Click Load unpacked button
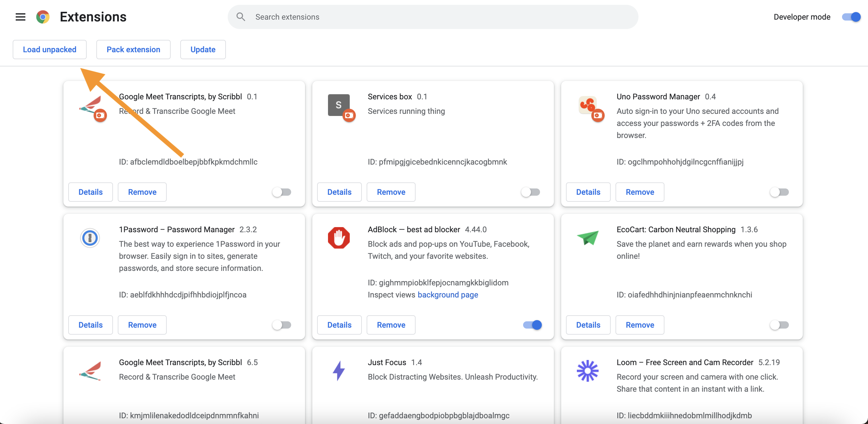The image size is (868, 424). 50,50
